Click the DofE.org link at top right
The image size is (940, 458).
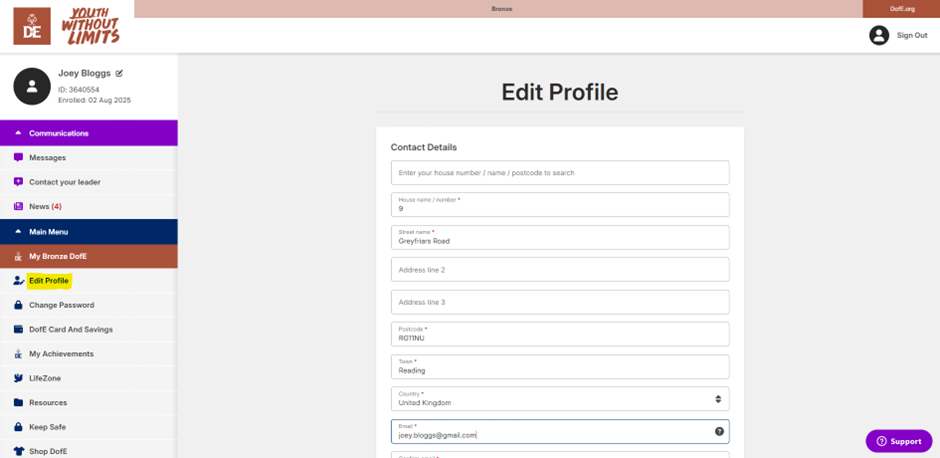901,8
